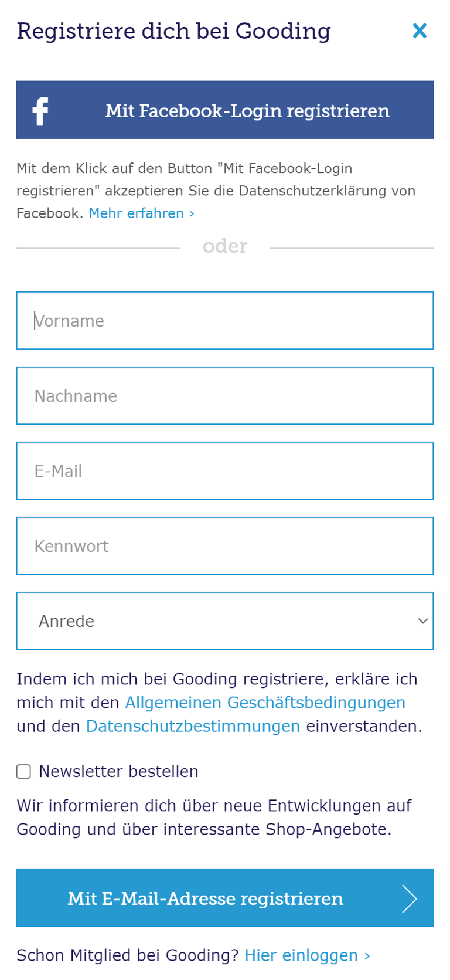This screenshot has width=450, height=980.
Task: Focus the Vorname input field
Action: click(x=224, y=321)
